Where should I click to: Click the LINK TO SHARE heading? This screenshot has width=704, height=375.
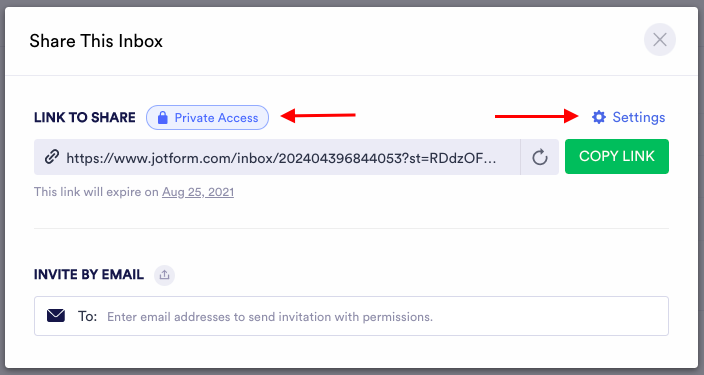[x=85, y=118]
